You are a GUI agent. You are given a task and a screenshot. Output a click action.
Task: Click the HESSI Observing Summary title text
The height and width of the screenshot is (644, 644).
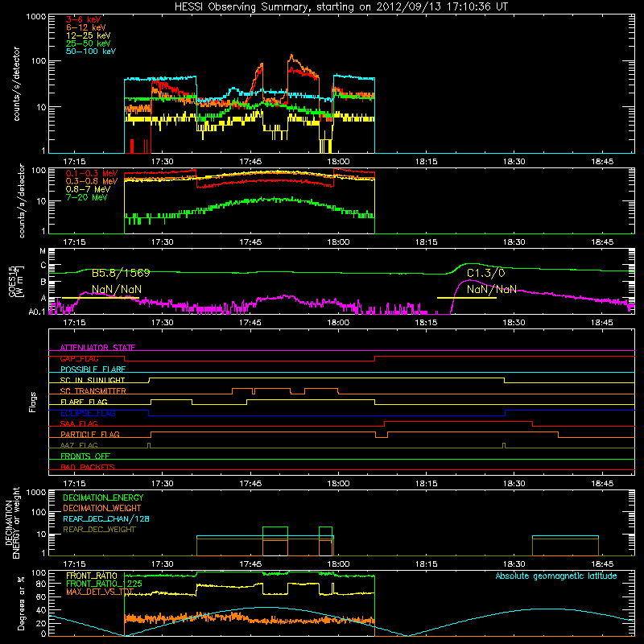[341, 7]
